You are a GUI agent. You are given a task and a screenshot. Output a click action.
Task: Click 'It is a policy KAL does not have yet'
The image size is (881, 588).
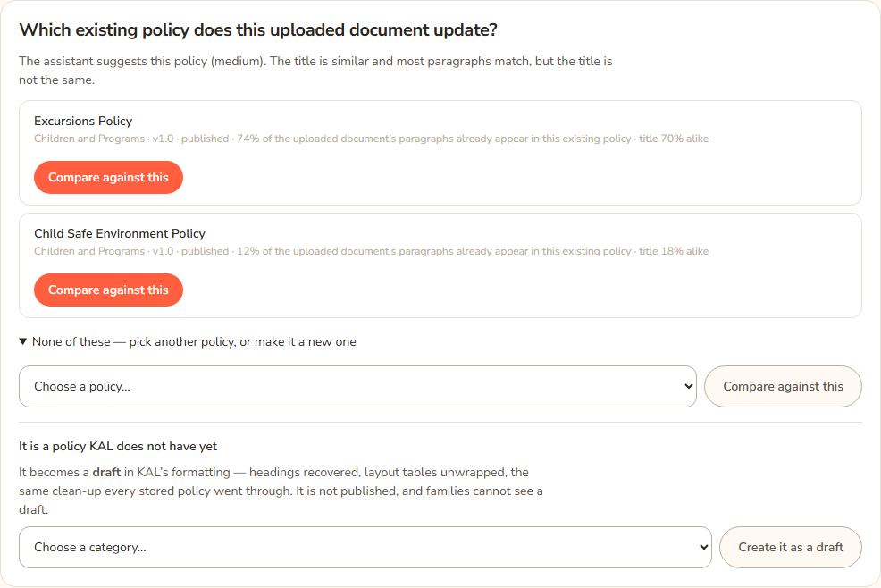(118, 446)
